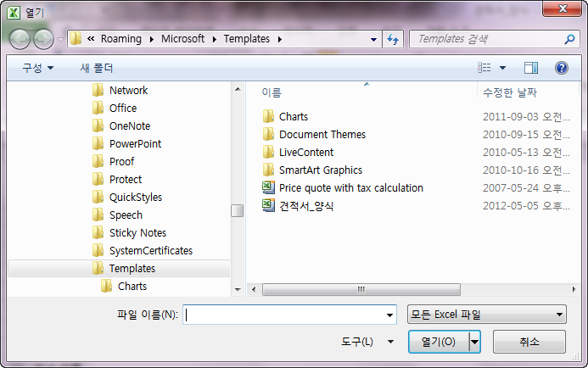Click tree scrollbar up arrow

coord(238,89)
